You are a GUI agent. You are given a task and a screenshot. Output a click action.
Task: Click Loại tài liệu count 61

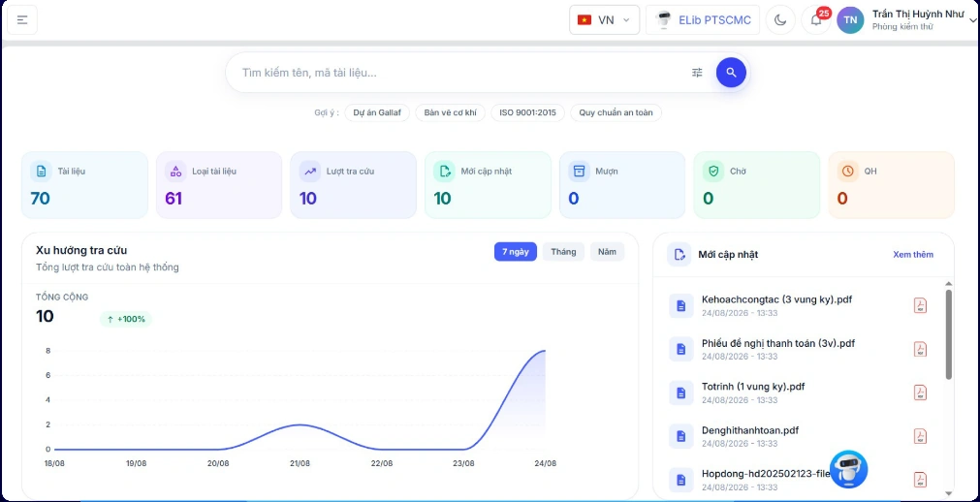click(174, 199)
